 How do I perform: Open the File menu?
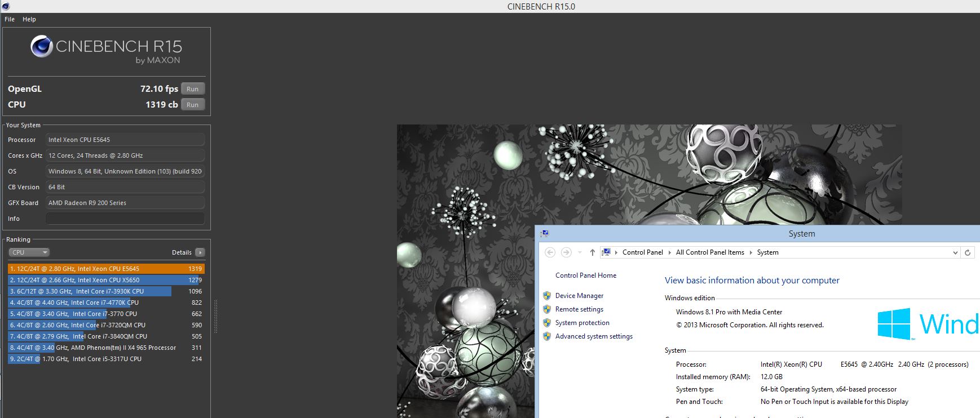tap(10, 19)
